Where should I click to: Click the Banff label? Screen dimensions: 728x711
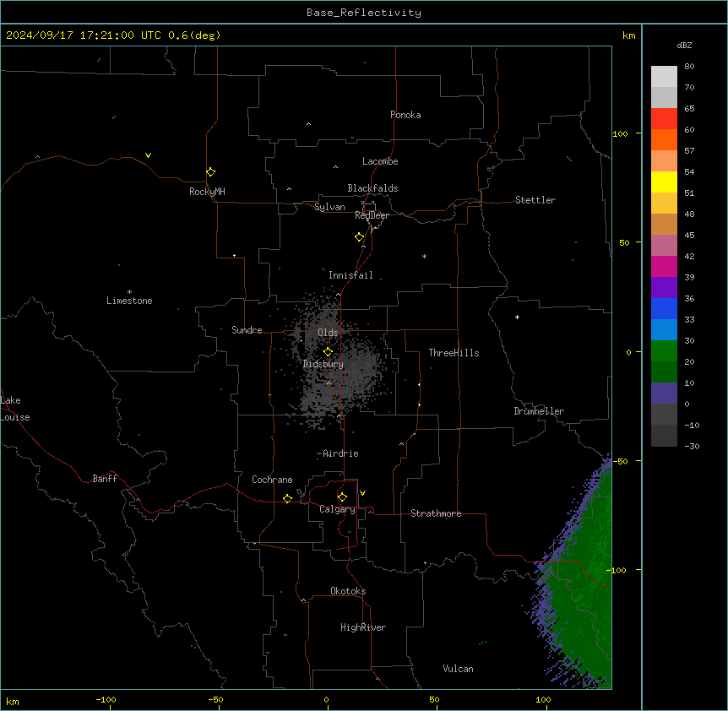[105, 479]
